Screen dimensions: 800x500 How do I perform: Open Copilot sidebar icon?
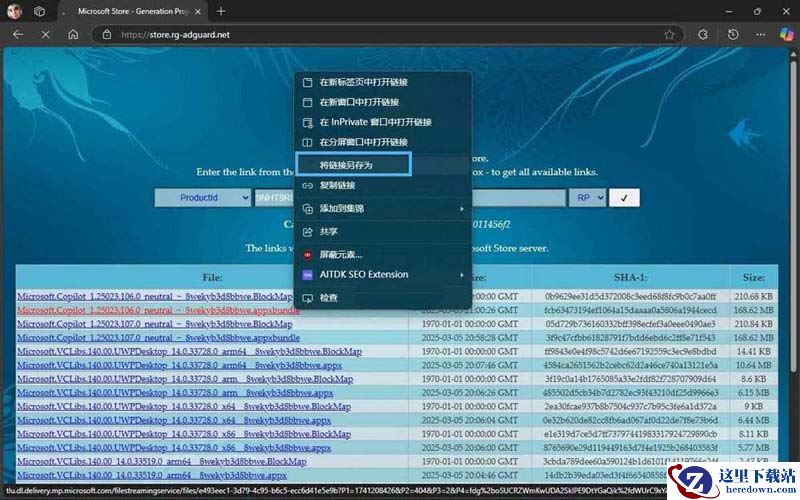(x=787, y=35)
